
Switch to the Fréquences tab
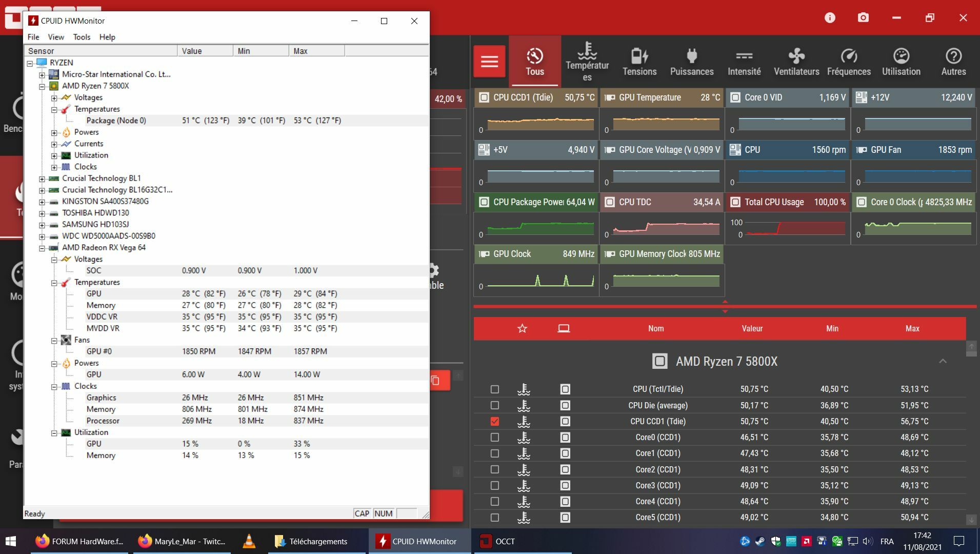[x=849, y=62]
